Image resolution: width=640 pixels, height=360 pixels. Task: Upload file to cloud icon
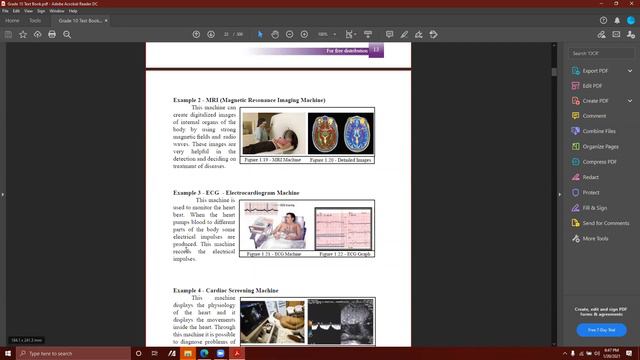38,35
